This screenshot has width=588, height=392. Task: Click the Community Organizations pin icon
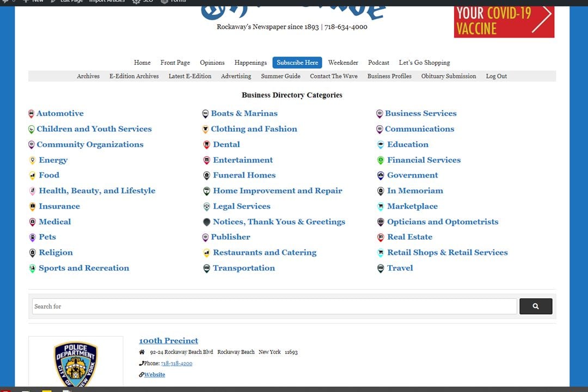31,145
